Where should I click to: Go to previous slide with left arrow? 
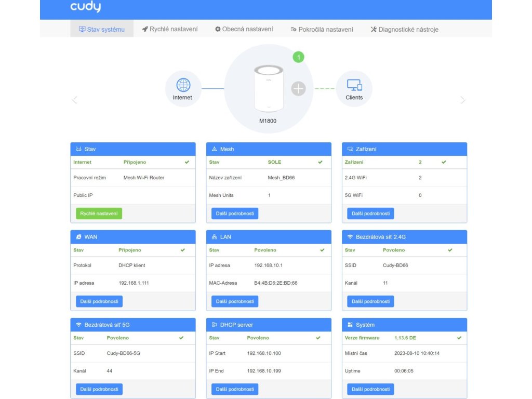(75, 100)
